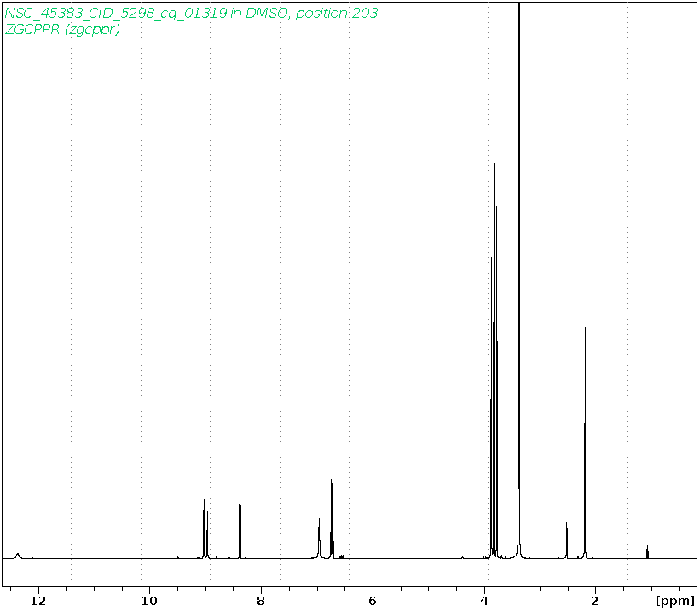Select the multiplet peak near 6.7 ppm
This screenshot has width=700, height=611.
(x=332, y=519)
